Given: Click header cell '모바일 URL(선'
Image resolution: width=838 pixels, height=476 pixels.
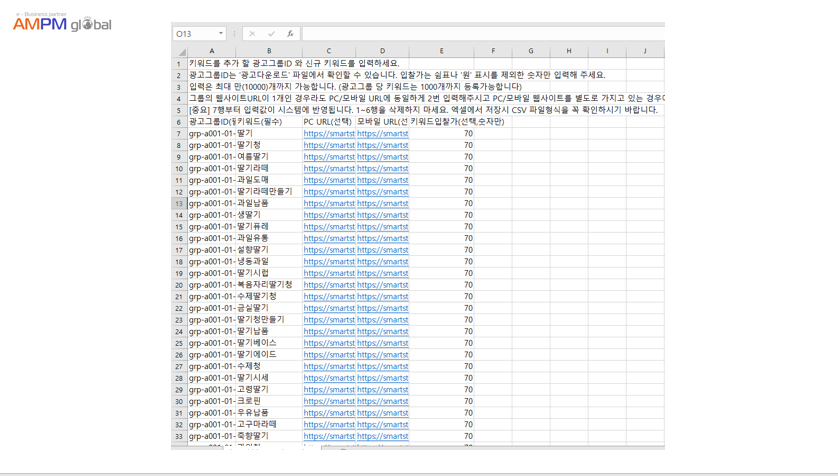Looking at the screenshot, I should point(382,122).
